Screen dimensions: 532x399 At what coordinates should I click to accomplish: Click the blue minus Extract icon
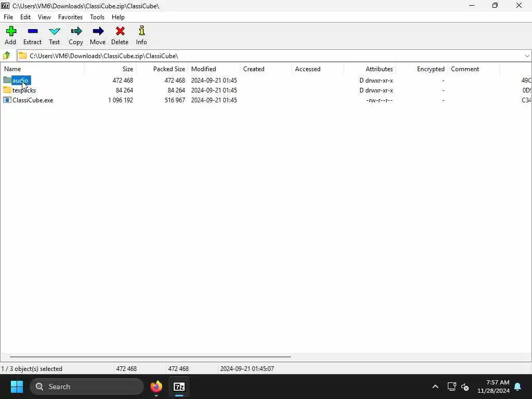(x=33, y=31)
